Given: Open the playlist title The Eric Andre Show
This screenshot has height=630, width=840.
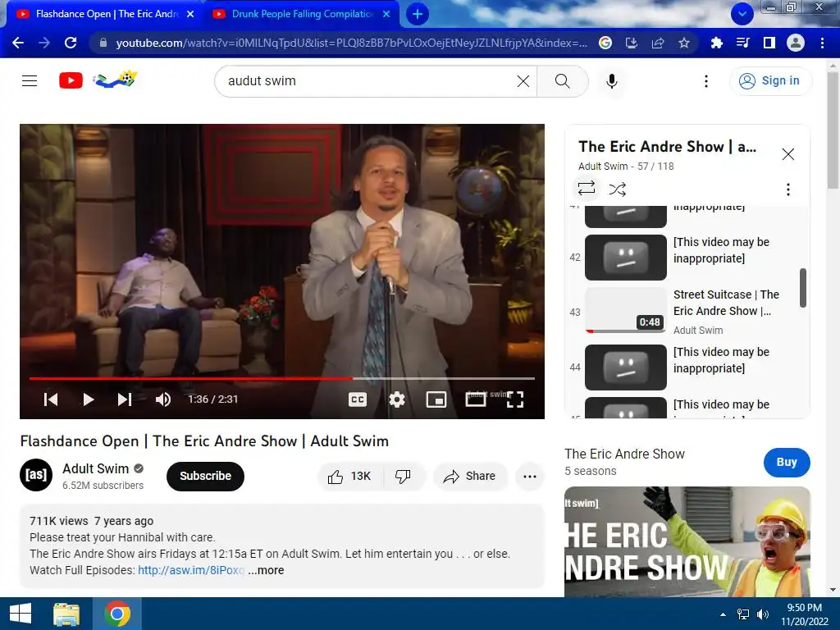Looking at the screenshot, I should point(667,146).
